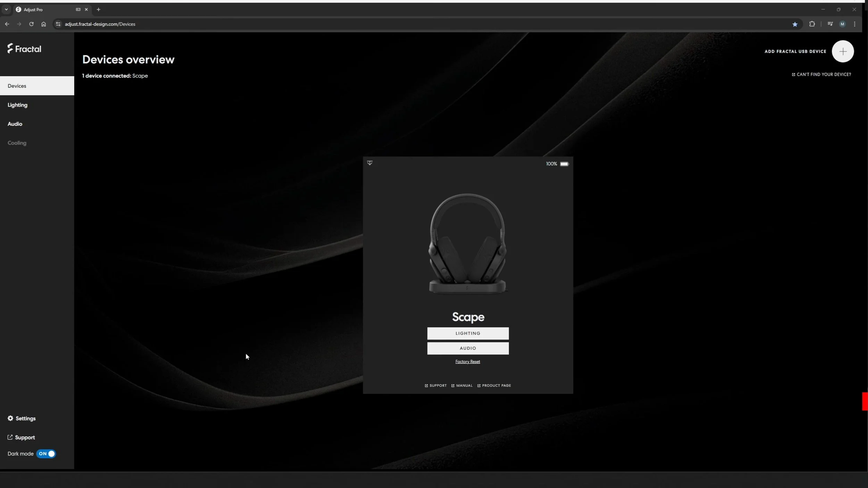Select Lighting in the sidebar menu
This screenshot has width=868, height=488.
pos(17,105)
